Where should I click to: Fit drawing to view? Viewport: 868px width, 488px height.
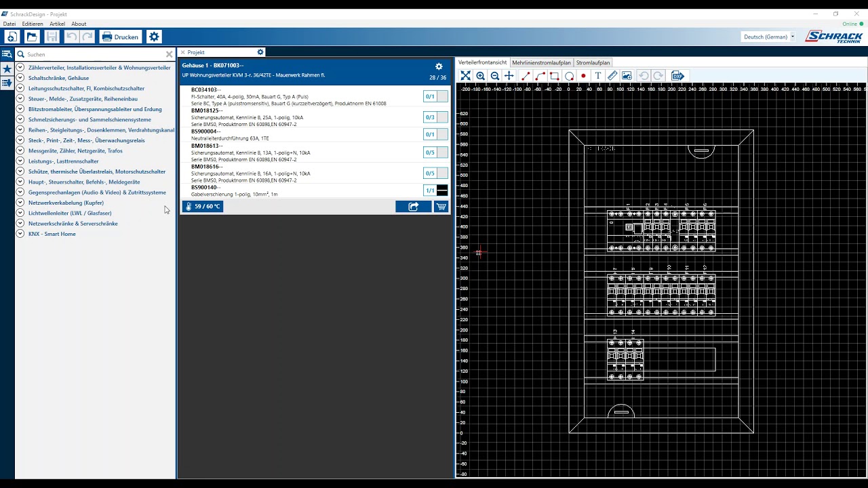[466, 76]
